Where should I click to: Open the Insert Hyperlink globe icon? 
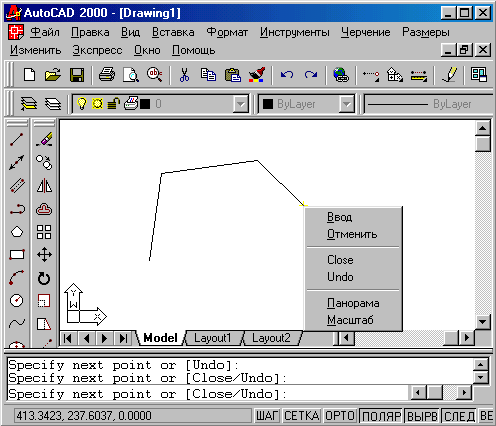pos(341,75)
